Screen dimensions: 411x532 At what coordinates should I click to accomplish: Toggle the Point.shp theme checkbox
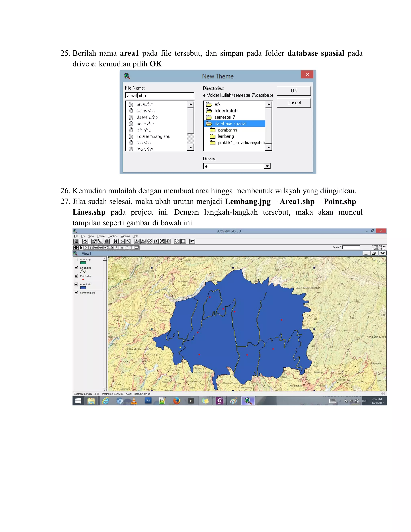coord(76,276)
